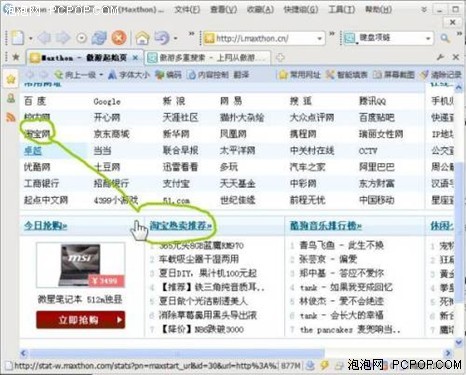466x375 pixels.
Task: Click the magnifier search icon
Action: pos(445,38)
